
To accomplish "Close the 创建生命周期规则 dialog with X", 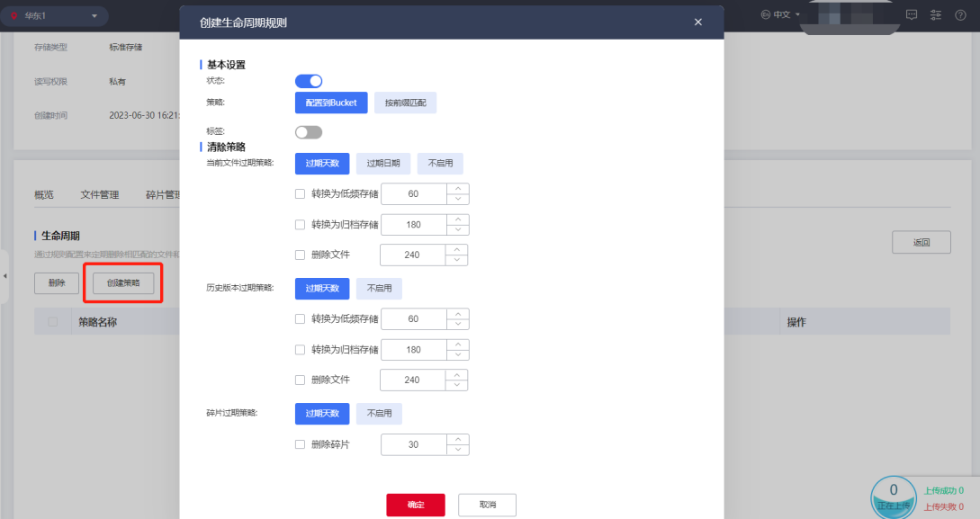I will point(698,22).
